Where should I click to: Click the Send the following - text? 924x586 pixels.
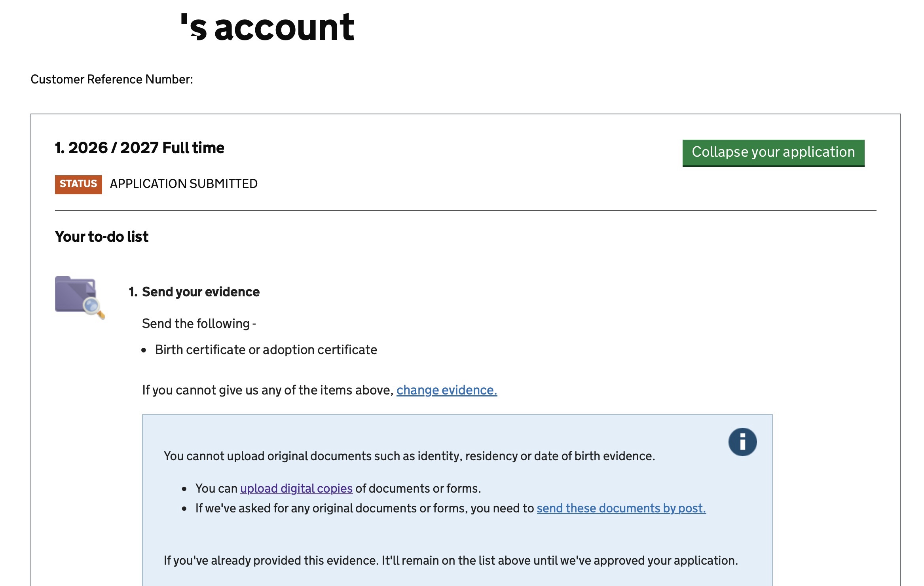pos(199,324)
